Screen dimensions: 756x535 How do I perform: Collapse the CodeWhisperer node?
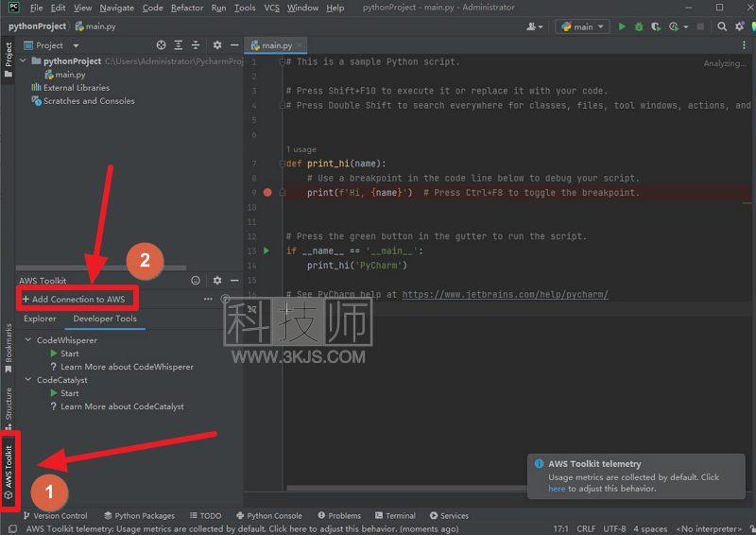coord(28,340)
